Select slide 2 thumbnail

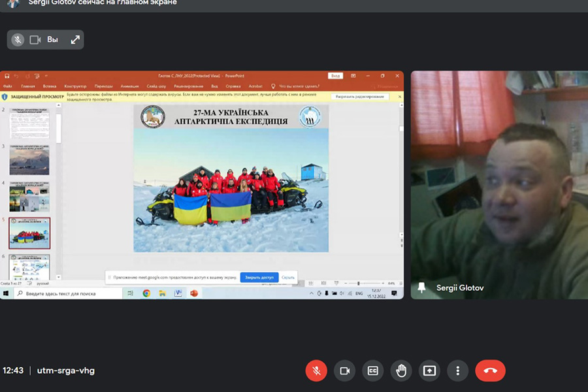[29, 123]
